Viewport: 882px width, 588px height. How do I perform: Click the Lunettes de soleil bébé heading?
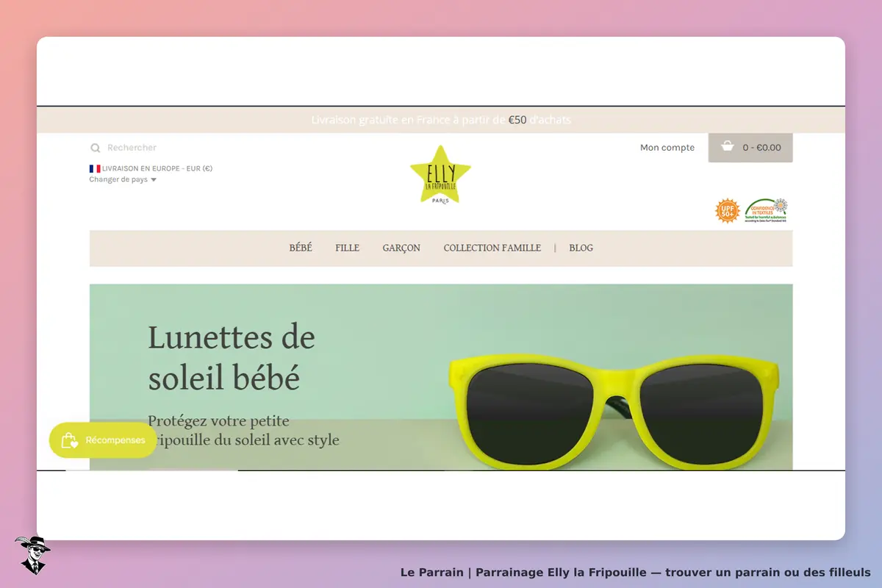(232, 358)
